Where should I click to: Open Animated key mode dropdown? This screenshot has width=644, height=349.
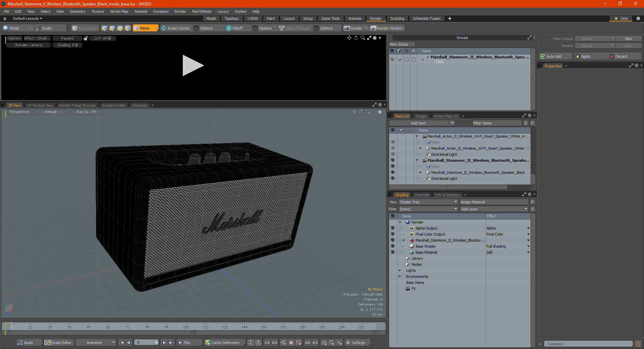(96, 343)
